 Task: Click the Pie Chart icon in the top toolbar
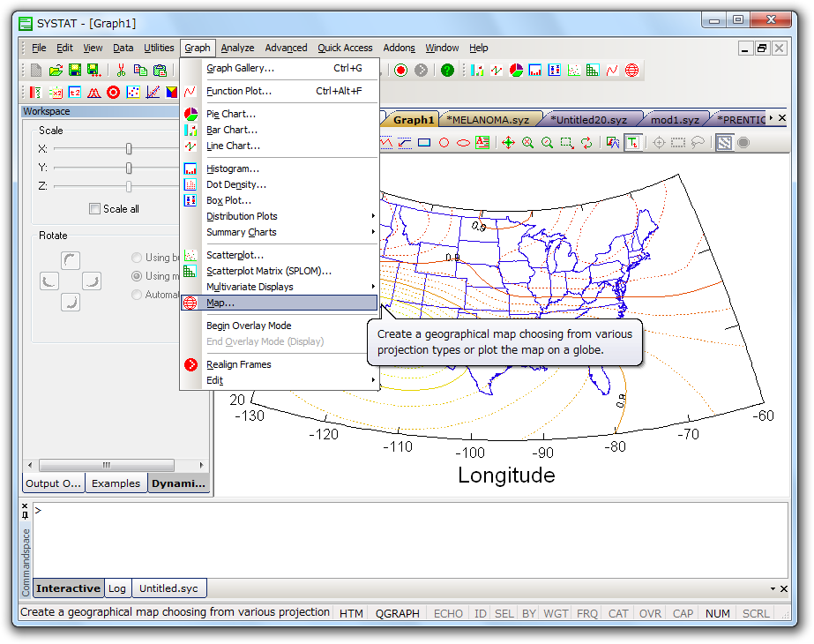tap(516, 70)
